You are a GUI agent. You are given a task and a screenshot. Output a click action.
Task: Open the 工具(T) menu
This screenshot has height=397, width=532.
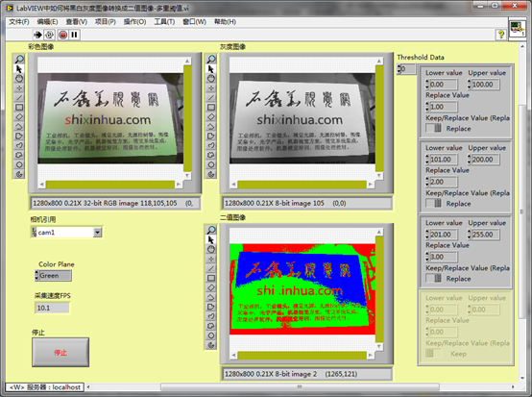point(164,22)
